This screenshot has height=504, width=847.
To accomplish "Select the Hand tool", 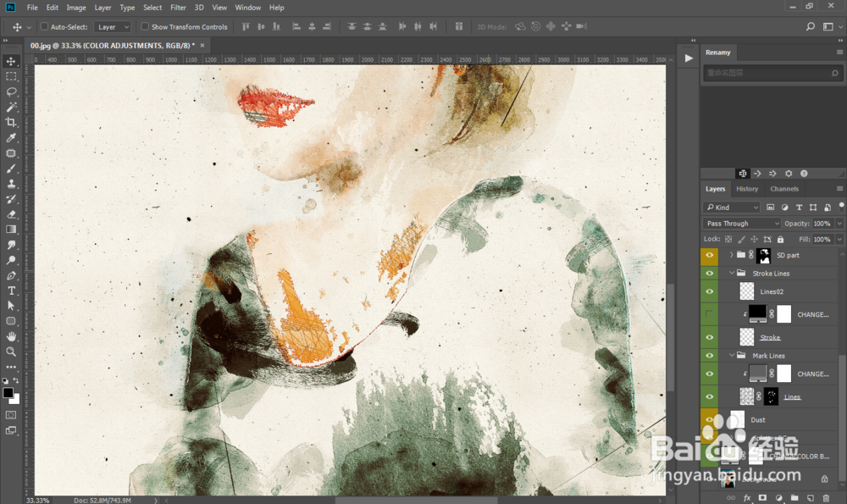I will coord(11,336).
